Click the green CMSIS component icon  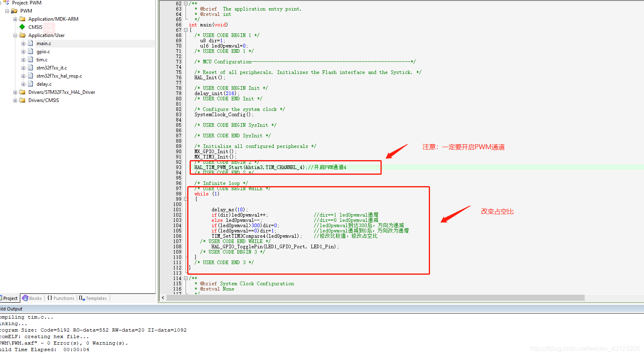coord(22,27)
